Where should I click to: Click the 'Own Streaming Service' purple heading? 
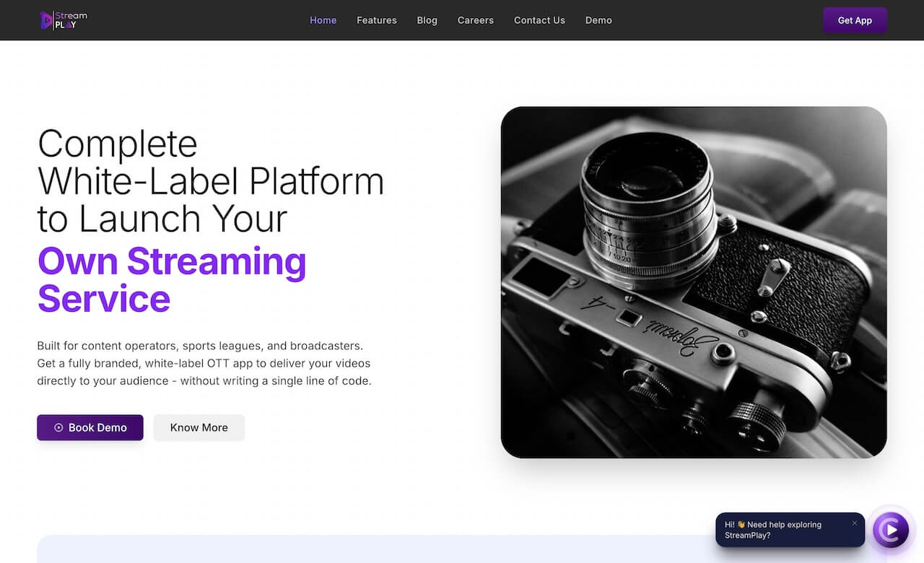(172, 280)
